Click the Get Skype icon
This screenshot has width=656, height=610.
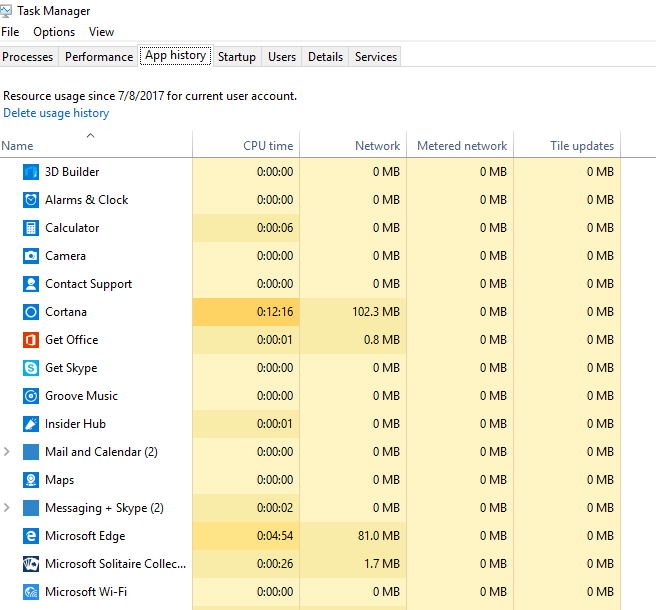(x=31, y=368)
